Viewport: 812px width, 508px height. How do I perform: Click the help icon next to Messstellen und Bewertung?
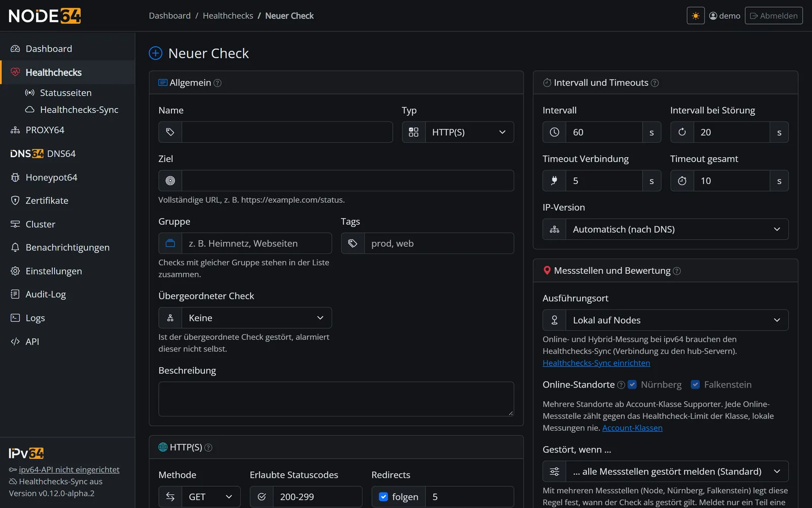(676, 271)
